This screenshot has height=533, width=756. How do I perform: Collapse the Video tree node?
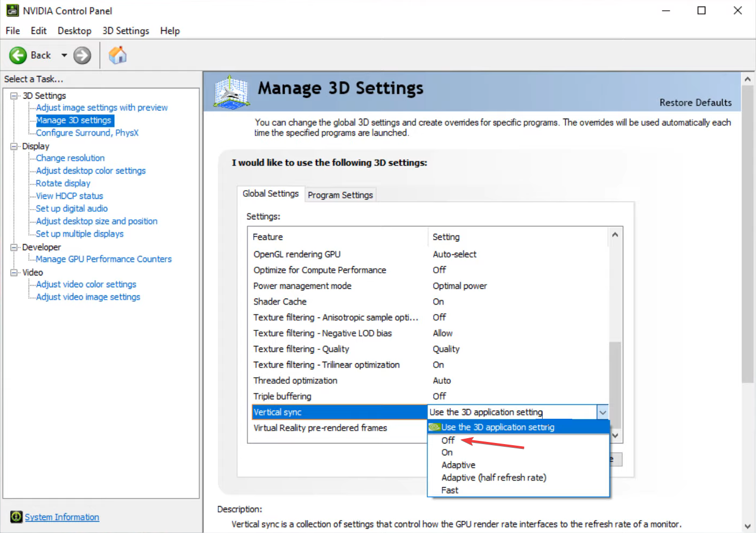point(14,273)
